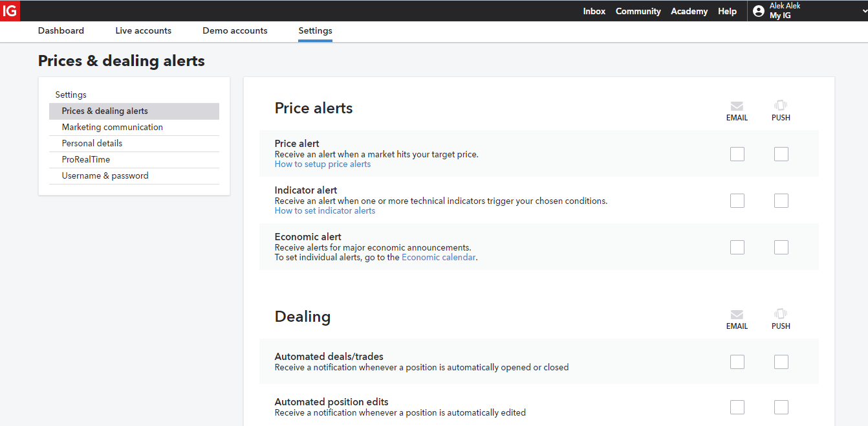The image size is (868, 426).
Task: Open the Community page
Action: point(638,11)
